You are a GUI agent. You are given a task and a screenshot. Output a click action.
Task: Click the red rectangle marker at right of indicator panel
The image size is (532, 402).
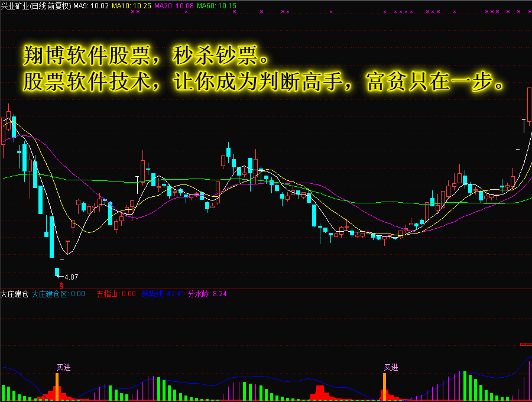526,345
